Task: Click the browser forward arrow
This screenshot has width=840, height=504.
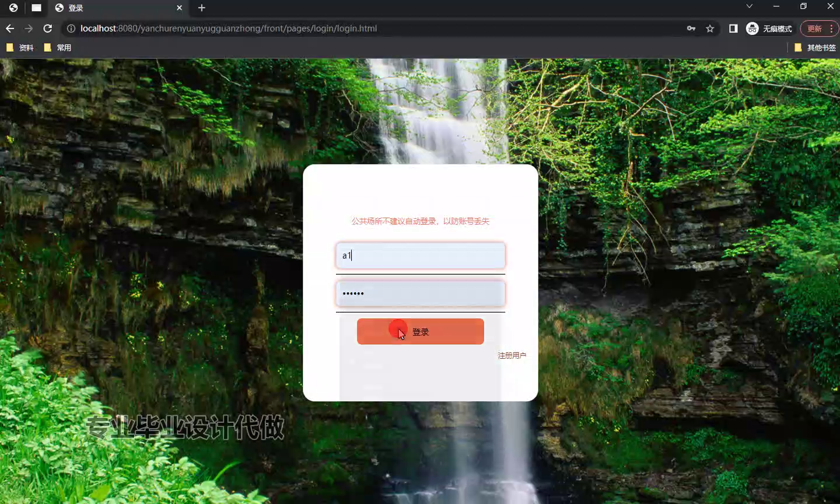Action: coord(29,29)
